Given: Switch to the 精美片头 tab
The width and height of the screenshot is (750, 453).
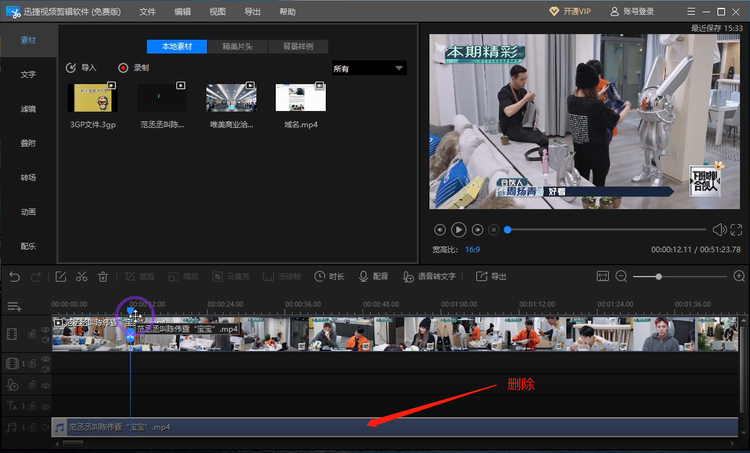Looking at the screenshot, I should point(238,46).
